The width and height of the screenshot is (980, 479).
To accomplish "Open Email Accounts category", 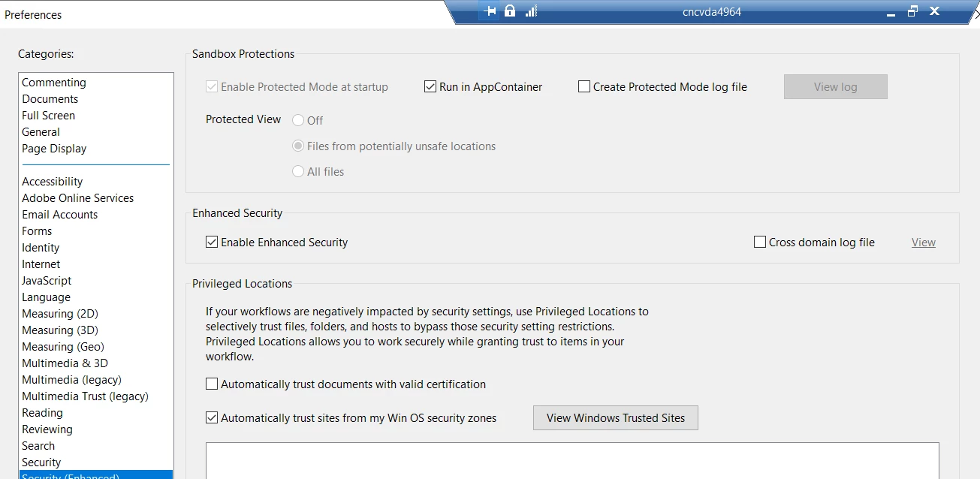I will (96, 214).
